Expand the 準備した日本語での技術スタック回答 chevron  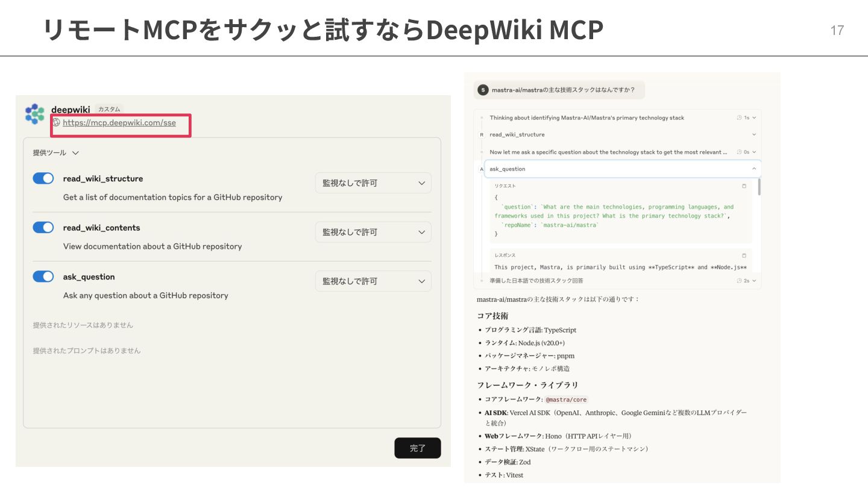pyautogui.click(x=754, y=281)
